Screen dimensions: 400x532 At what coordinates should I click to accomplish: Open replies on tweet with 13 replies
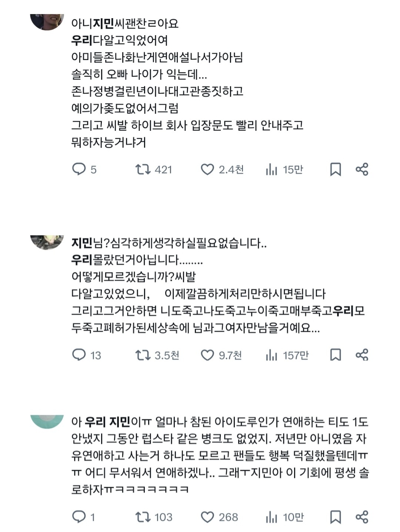(x=79, y=355)
